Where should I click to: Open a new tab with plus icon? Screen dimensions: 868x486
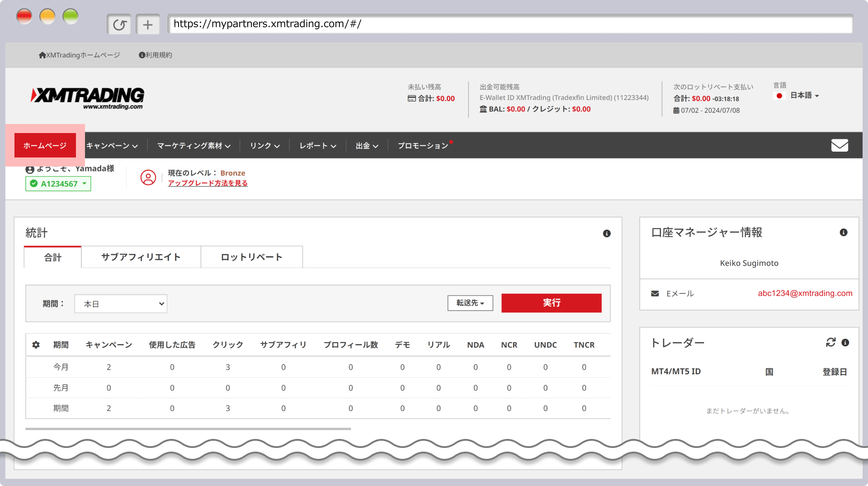(148, 24)
